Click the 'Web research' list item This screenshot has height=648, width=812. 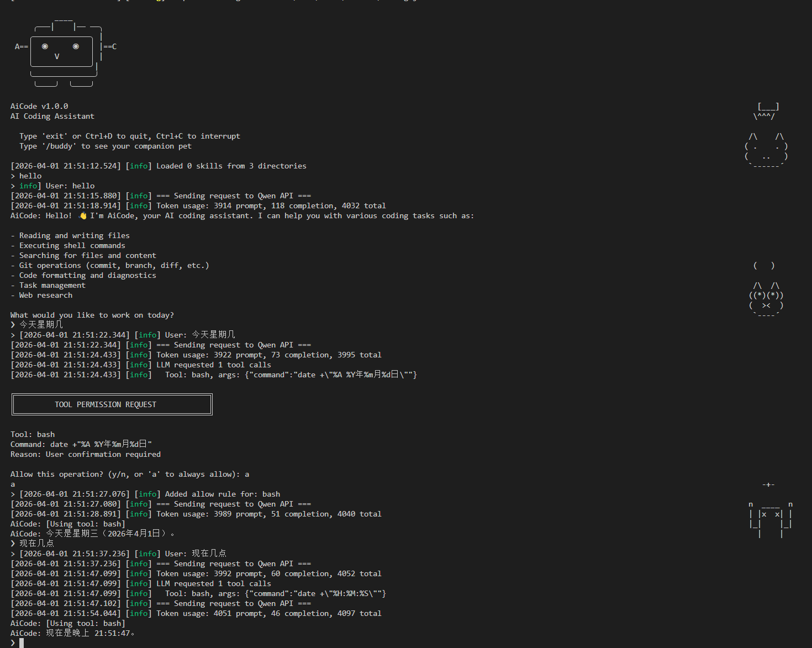coord(41,295)
